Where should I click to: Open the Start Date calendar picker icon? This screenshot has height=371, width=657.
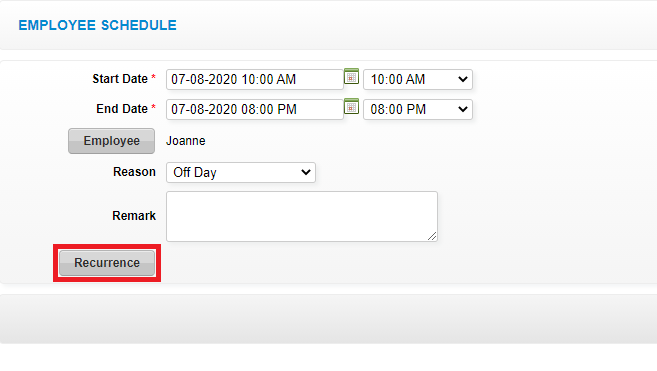coord(351,77)
